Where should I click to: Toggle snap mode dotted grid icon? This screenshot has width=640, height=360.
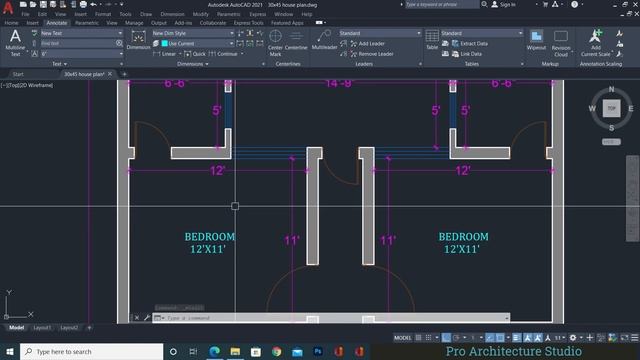click(428, 338)
